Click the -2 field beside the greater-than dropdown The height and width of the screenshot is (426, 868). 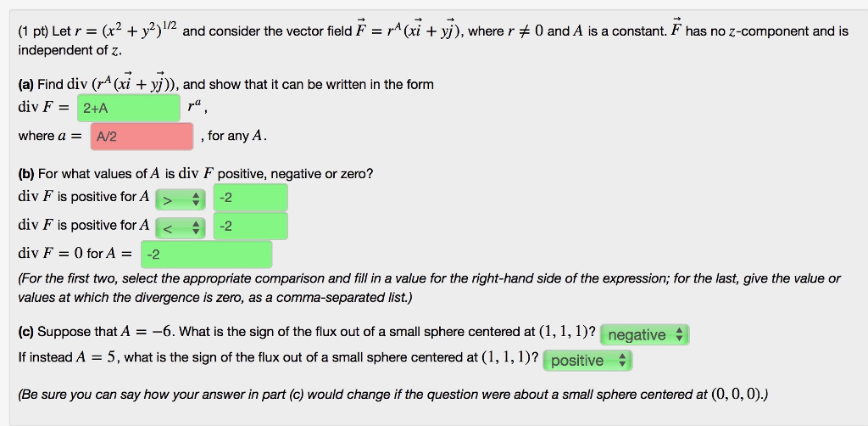(250, 197)
